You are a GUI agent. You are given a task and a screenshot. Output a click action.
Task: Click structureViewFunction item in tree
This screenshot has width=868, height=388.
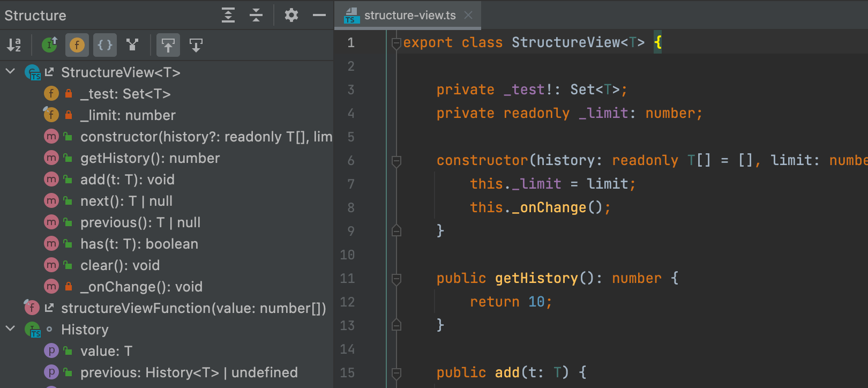[x=193, y=308]
